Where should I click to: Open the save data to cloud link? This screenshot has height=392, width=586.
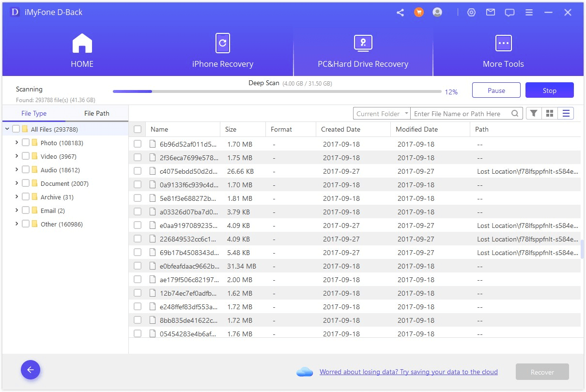408,372
